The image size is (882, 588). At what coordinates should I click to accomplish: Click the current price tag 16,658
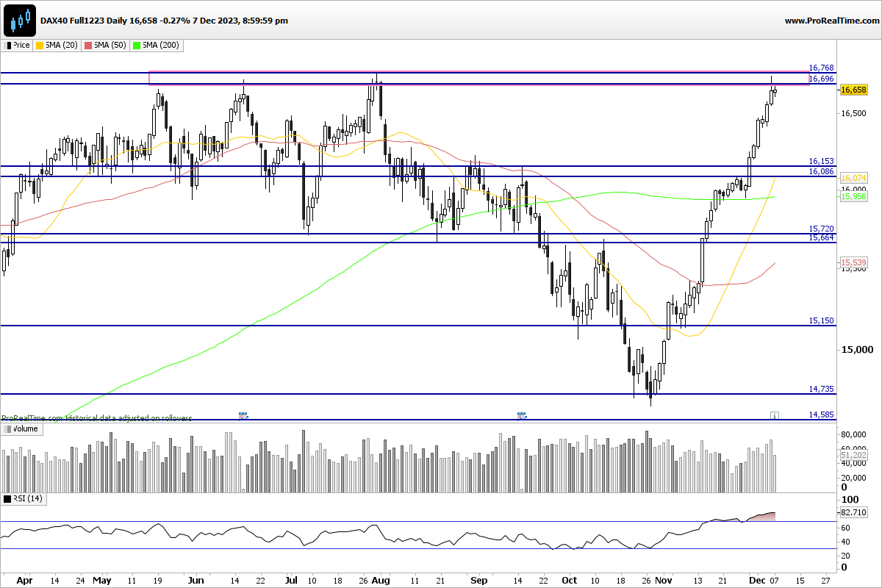tap(853, 90)
